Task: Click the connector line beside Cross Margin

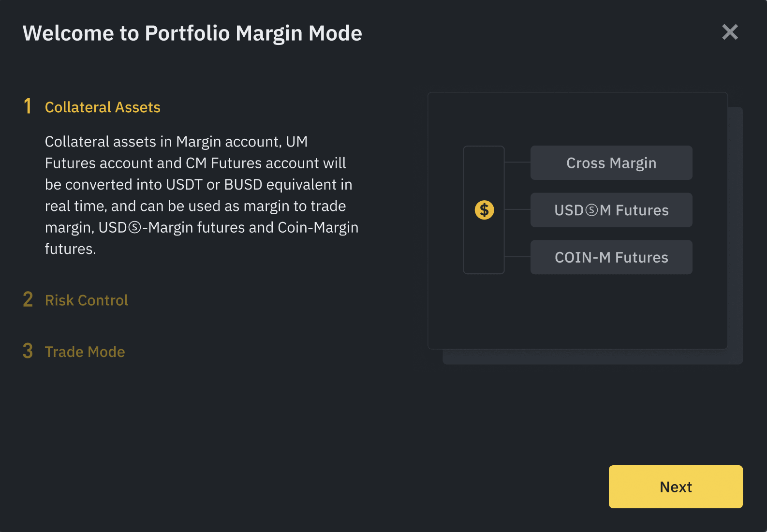Action: coord(517,163)
